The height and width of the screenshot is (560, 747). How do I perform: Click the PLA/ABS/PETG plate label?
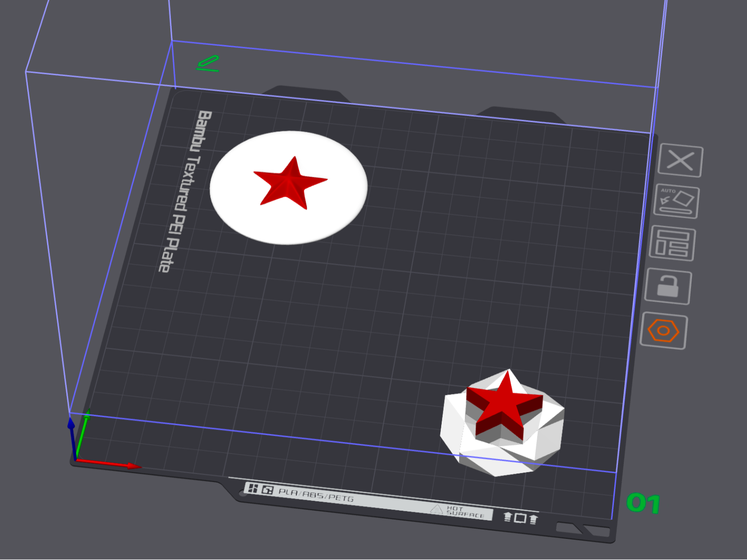click(316, 495)
